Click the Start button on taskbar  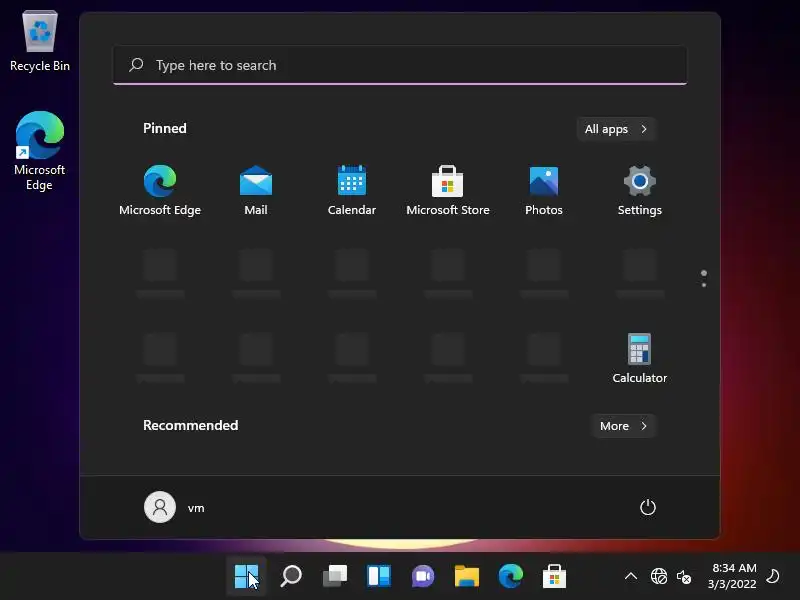pyautogui.click(x=246, y=577)
